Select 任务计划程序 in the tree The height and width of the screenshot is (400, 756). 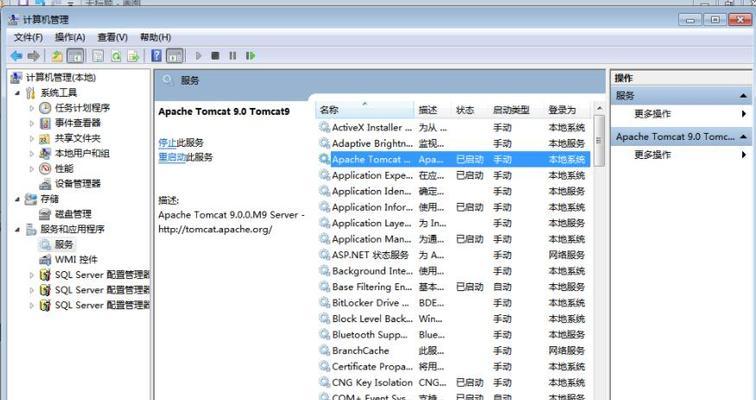pos(82,107)
